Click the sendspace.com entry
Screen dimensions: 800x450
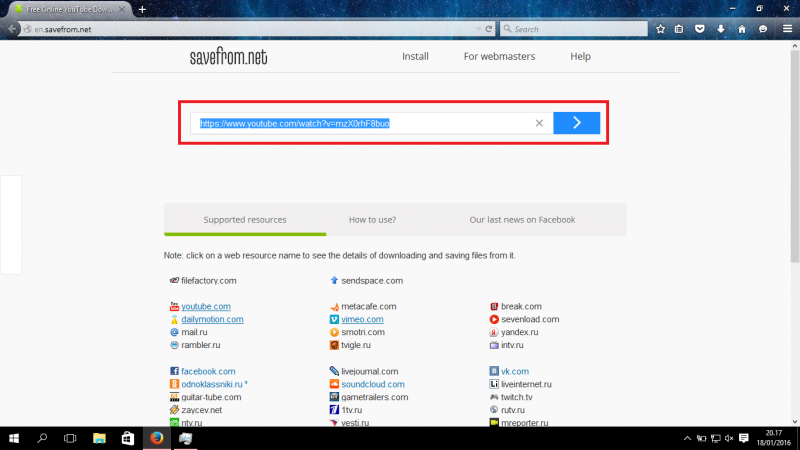(x=372, y=281)
